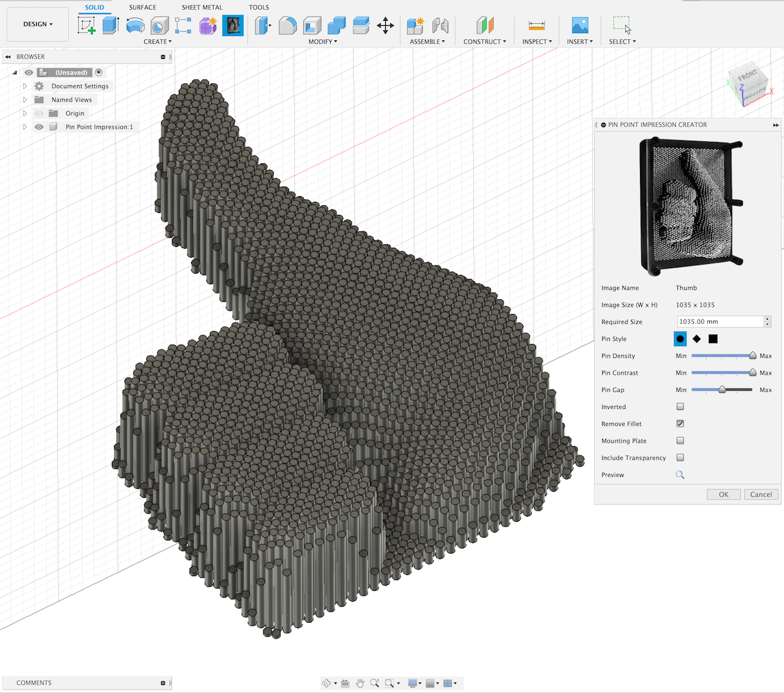Uncheck the Remove Fillet checkbox

click(680, 424)
